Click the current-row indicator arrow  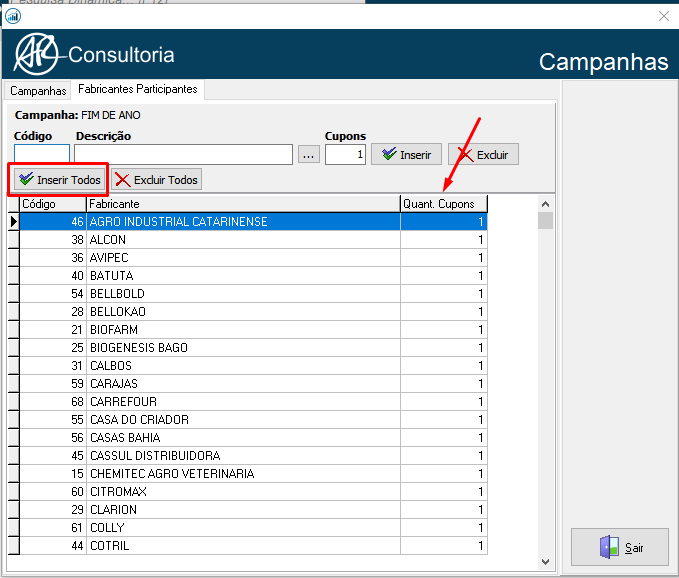pos(13,222)
